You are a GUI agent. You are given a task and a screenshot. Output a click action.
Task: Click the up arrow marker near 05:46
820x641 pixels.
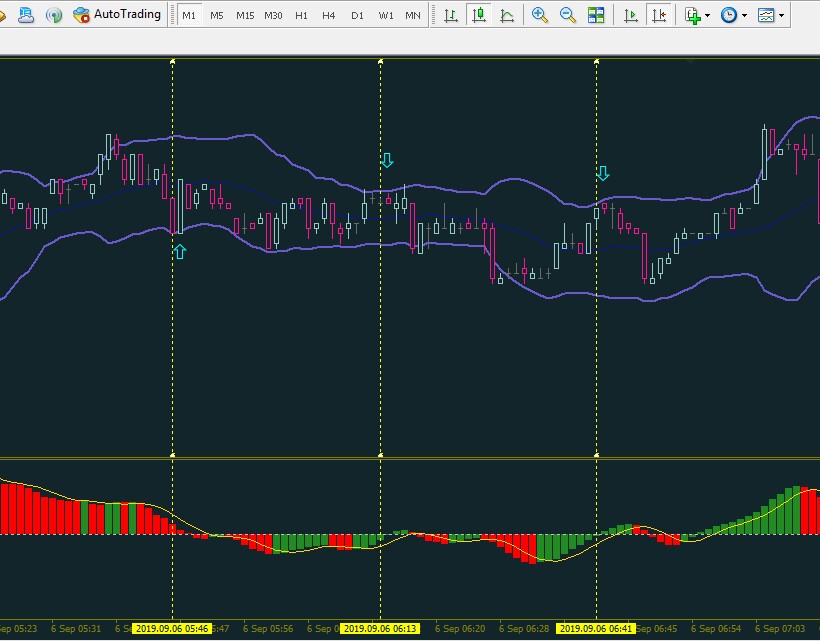(x=180, y=251)
